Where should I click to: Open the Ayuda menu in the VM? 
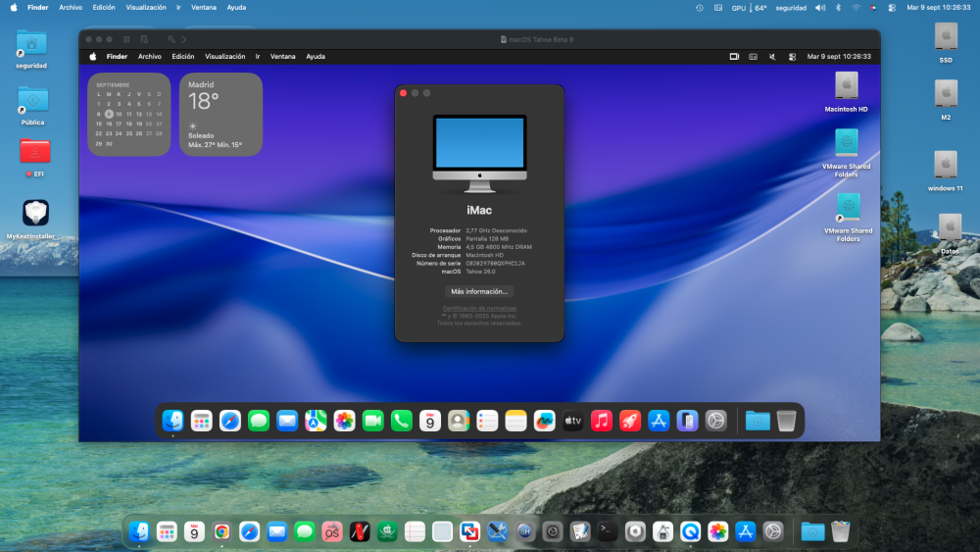[316, 56]
